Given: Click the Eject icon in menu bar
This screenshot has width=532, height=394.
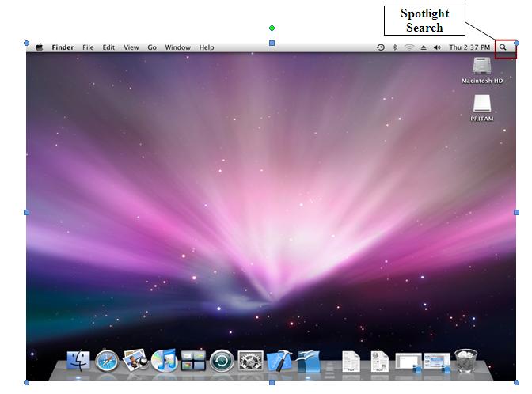Looking at the screenshot, I should point(423,47).
